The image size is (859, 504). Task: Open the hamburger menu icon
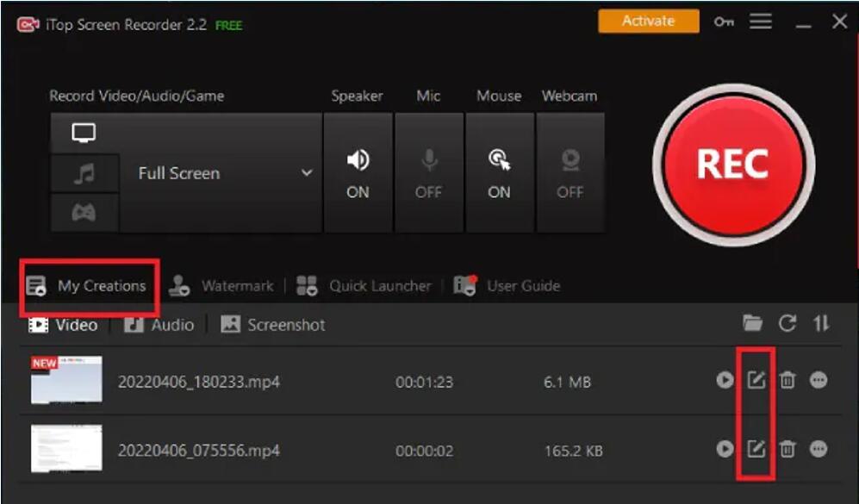point(761,22)
